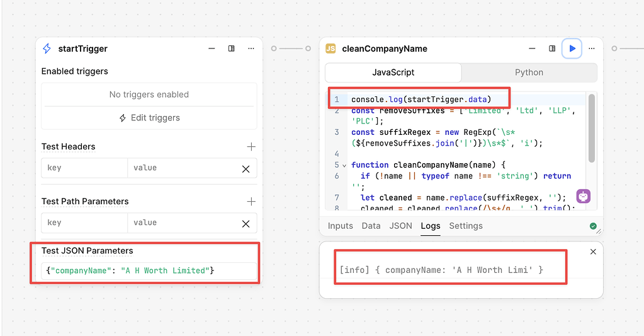This screenshot has width=644, height=336.
Task: Click the JS icon of cleanCompanyName
Action: [x=330, y=49]
